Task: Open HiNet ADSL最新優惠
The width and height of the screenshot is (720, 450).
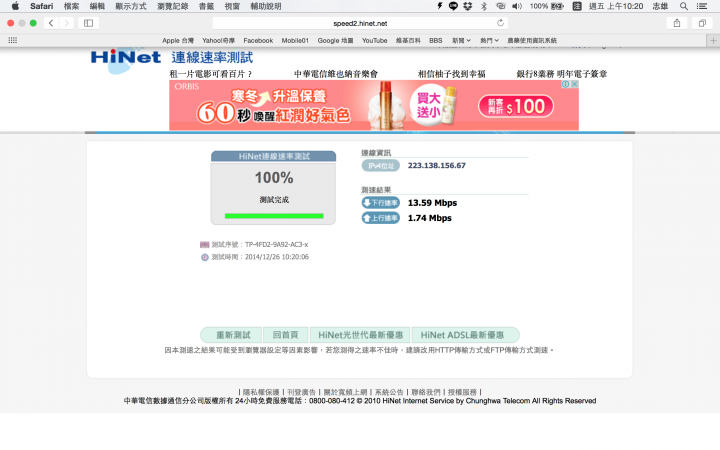Action: [x=465, y=335]
